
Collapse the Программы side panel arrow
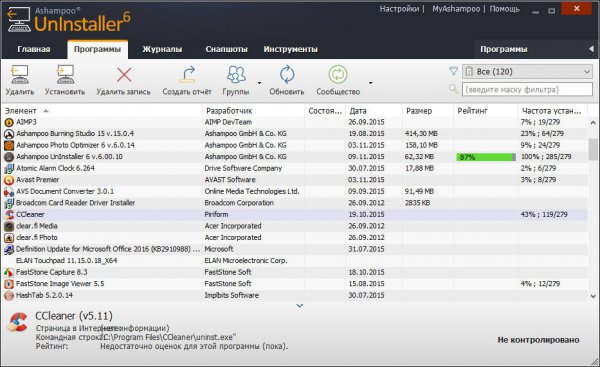[591, 49]
